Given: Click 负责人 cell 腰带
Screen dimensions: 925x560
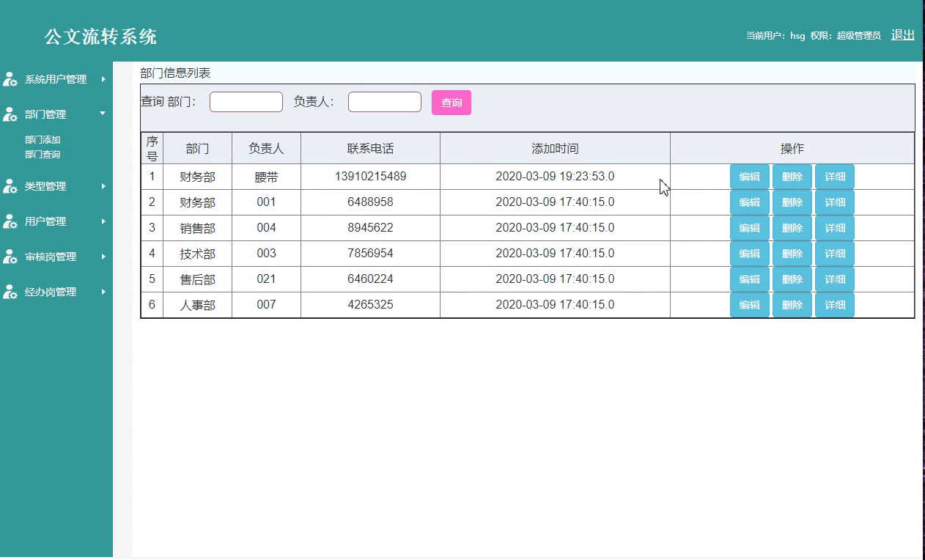Looking at the screenshot, I should [266, 177].
